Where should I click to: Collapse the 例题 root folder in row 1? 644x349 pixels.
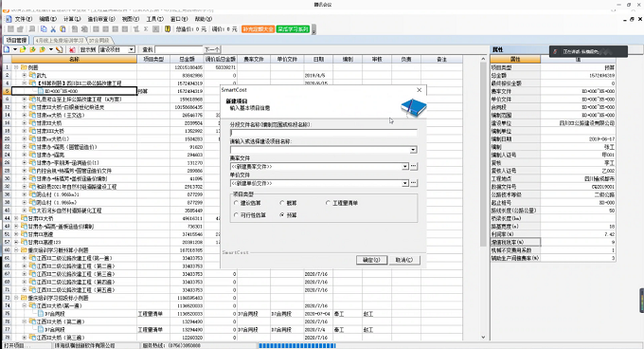click(16, 67)
